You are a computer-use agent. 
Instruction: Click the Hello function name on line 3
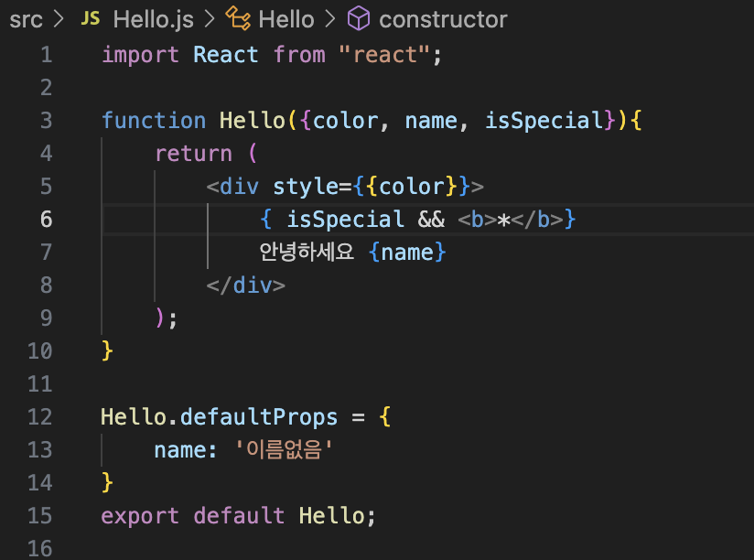tap(253, 120)
